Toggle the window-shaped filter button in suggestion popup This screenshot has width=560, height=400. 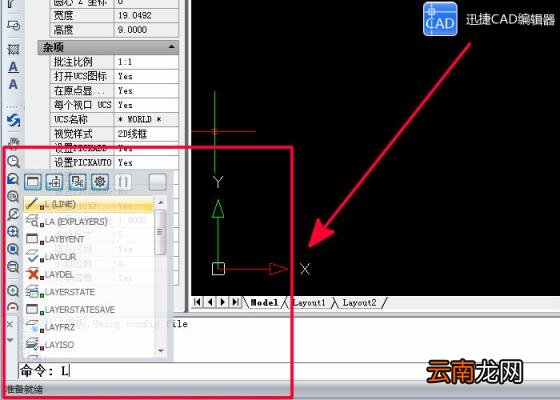pyautogui.click(x=32, y=182)
